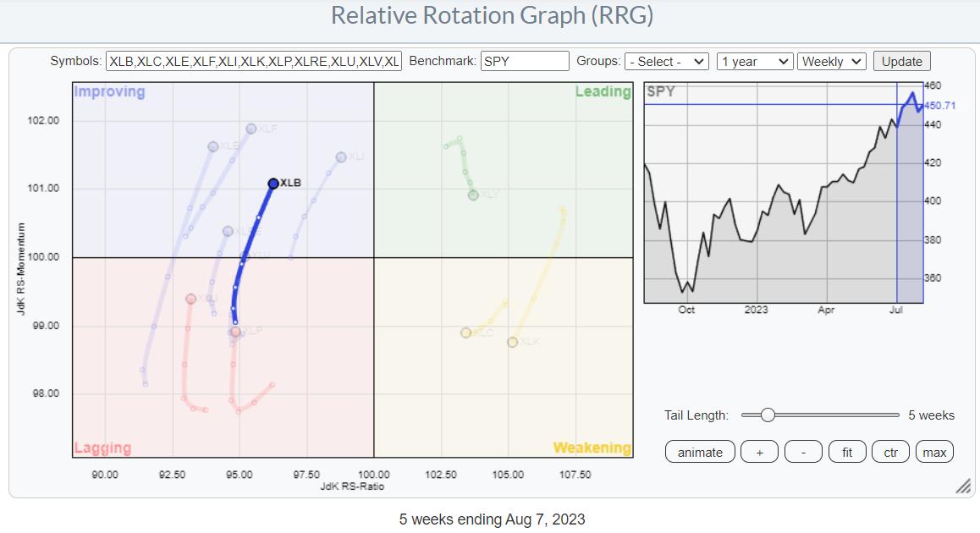The width and height of the screenshot is (980, 533).
Task: Select the XLY marker in Leading quadrant
Action: click(473, 195)
